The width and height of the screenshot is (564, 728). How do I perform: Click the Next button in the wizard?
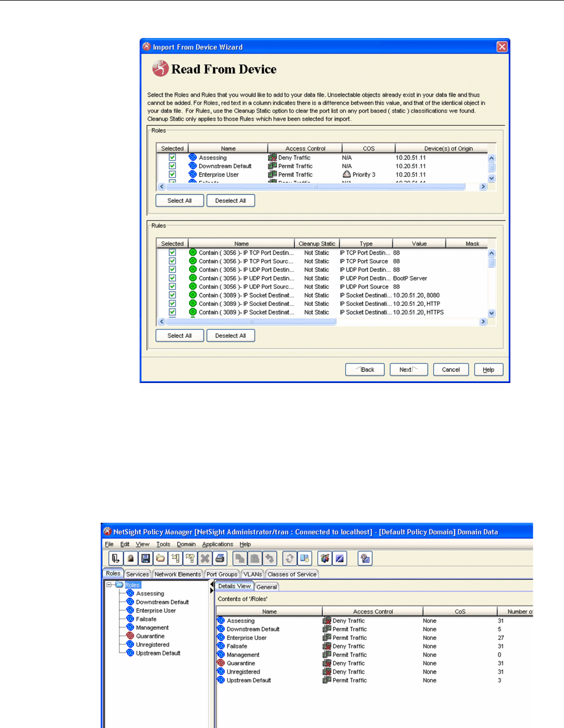[x=408, y=370]
